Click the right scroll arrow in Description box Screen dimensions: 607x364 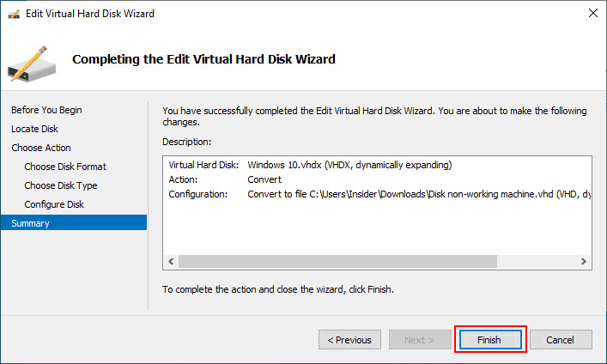tap(583, 261)
